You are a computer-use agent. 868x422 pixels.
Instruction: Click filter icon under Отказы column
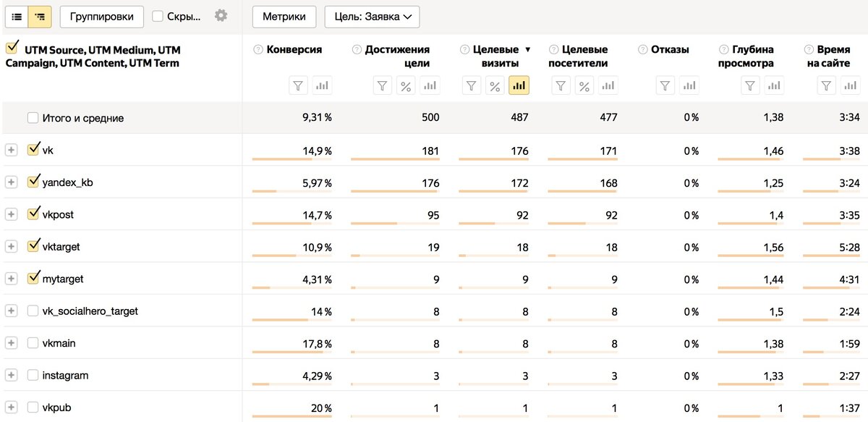tap(665, 85)
